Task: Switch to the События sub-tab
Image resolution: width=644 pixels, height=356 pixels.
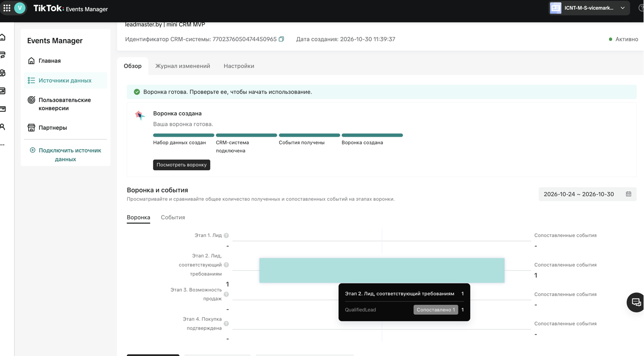Action: point(173,218)
